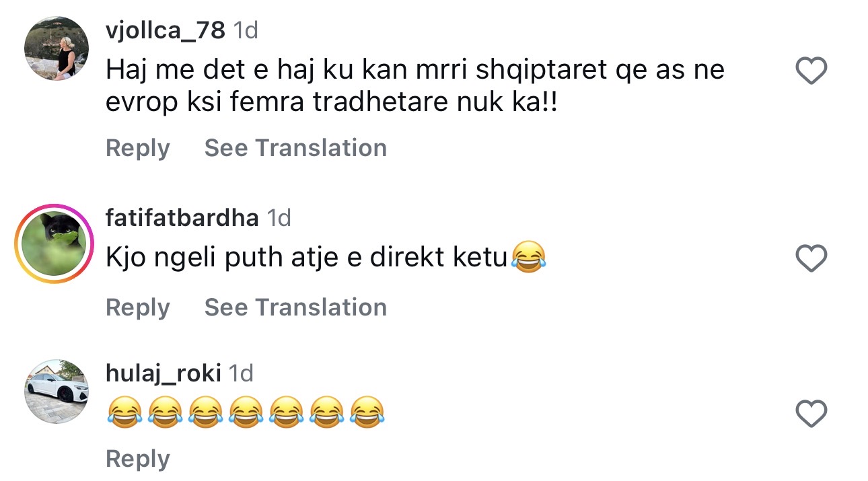
Task: Reply to hulaj_roki's emoji comment
Action: click(137, 459)
